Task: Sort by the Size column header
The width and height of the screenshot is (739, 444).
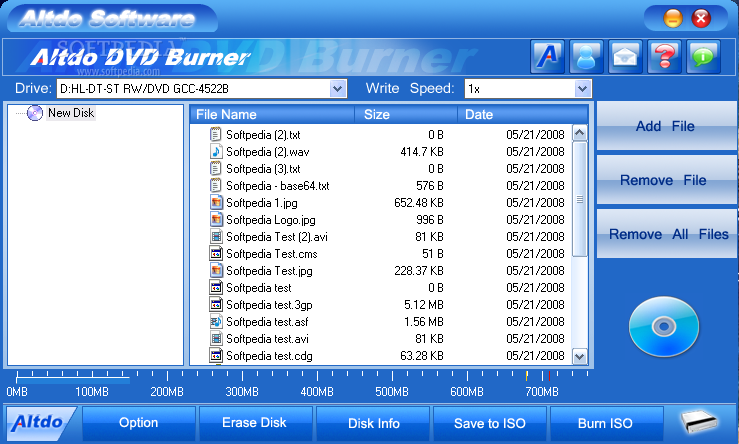Action: [x=406, y=115]
